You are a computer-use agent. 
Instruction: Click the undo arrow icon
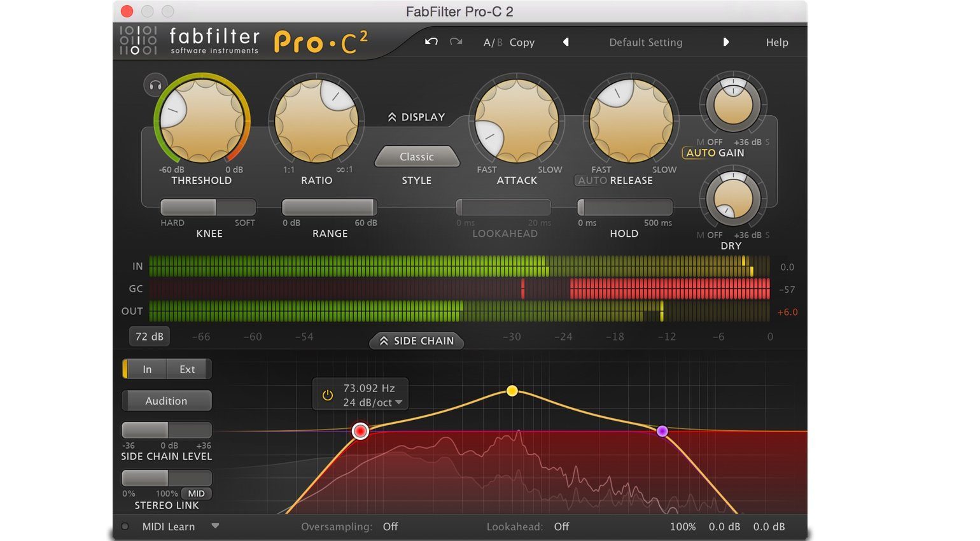pos(431,41)
